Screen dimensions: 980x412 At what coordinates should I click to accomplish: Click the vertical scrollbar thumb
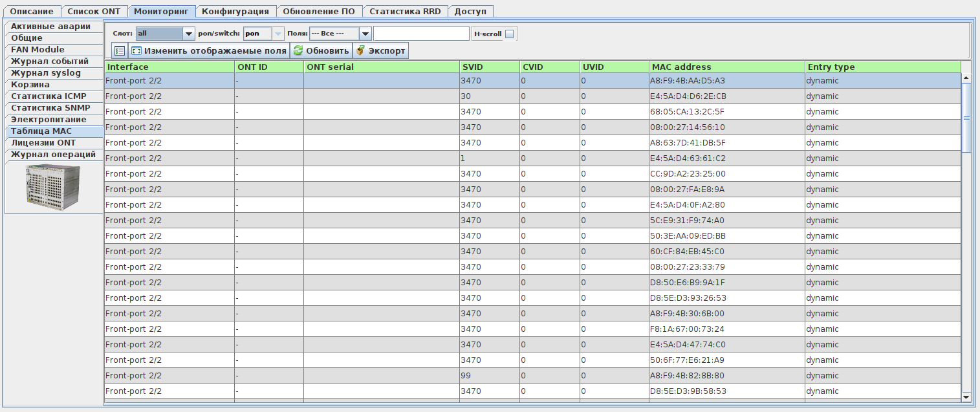click(x=966, y=118)
